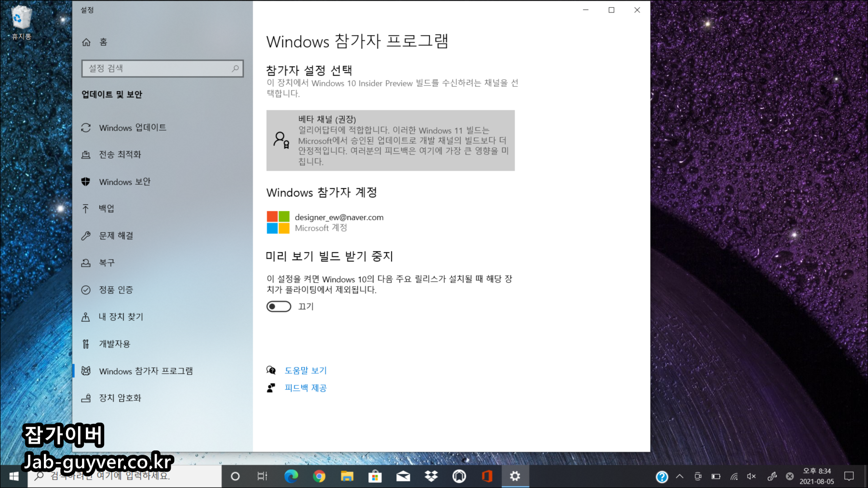Launch Google Chrome from taskbar

(319, 476)
